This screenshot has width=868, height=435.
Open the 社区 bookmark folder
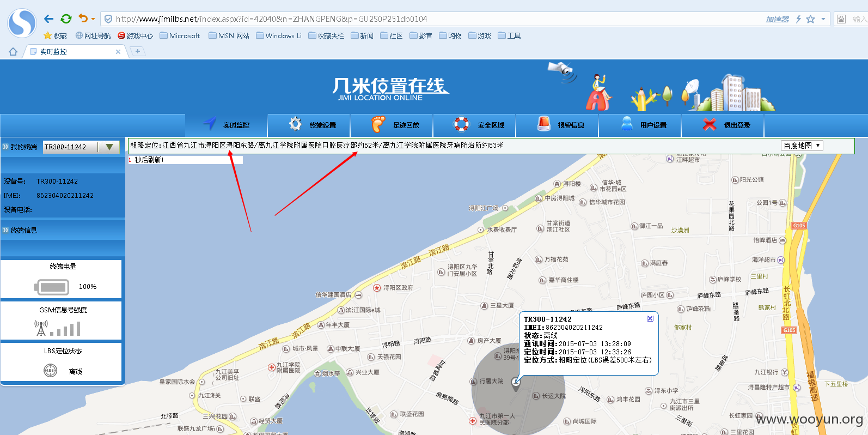[x=392, y=35]
